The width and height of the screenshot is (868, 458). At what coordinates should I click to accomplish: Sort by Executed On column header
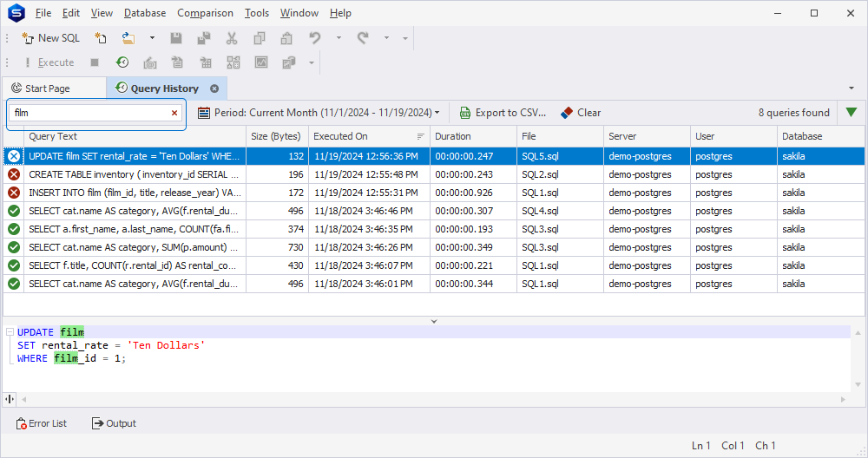[x=369, y=137]
